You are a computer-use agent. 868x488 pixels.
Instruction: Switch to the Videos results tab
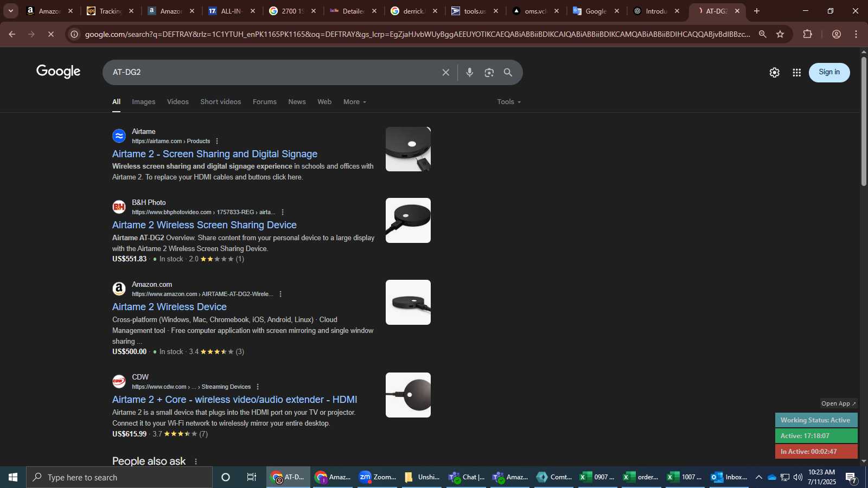(178, 102)
